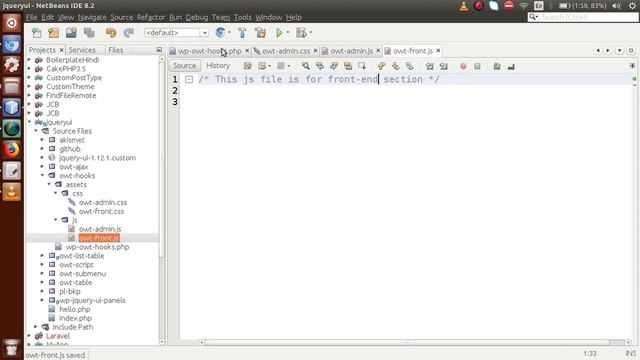Screen dimensions: 640x360
Task: Close the owt-front.js tab
Action: point(438,51)
